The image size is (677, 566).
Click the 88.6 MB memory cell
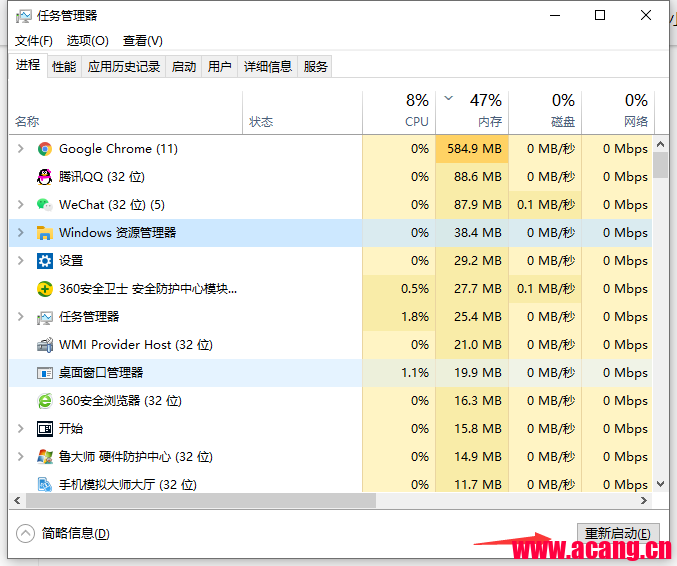472,177
